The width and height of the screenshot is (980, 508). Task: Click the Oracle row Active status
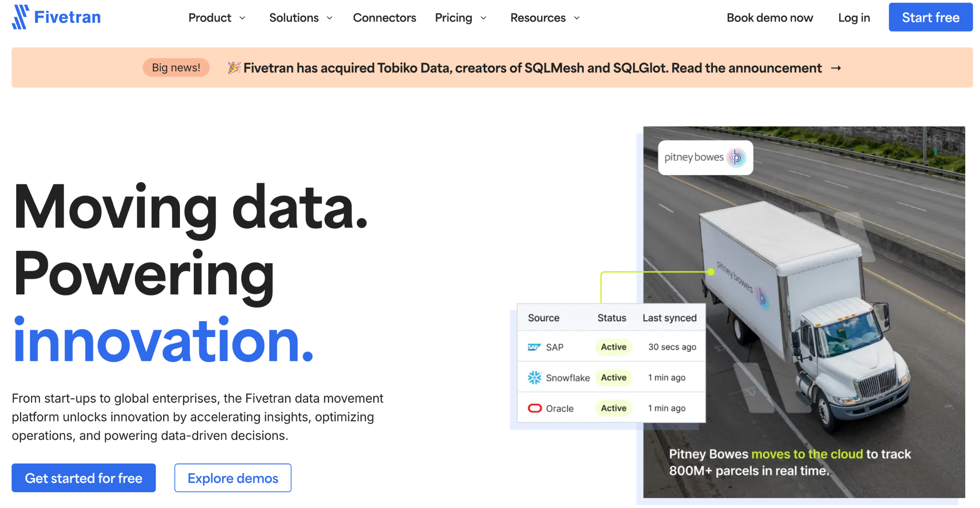pyautogui.click(x=614, y=408)
